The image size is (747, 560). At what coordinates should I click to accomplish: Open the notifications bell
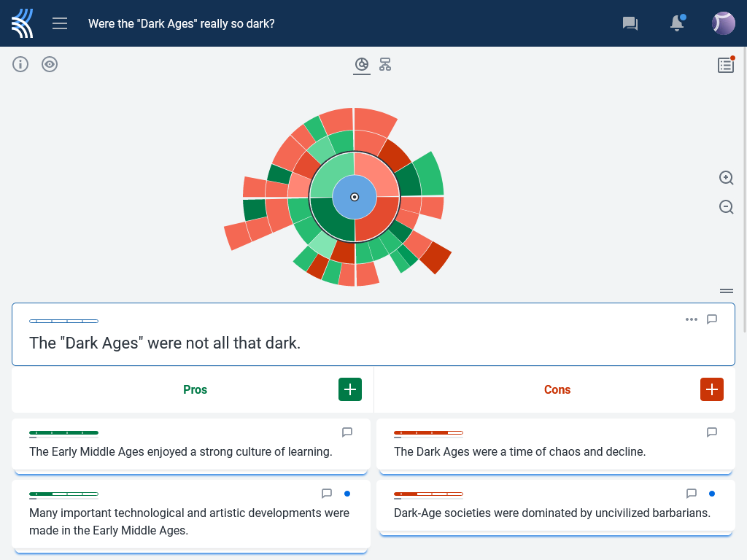click(677, 23)
